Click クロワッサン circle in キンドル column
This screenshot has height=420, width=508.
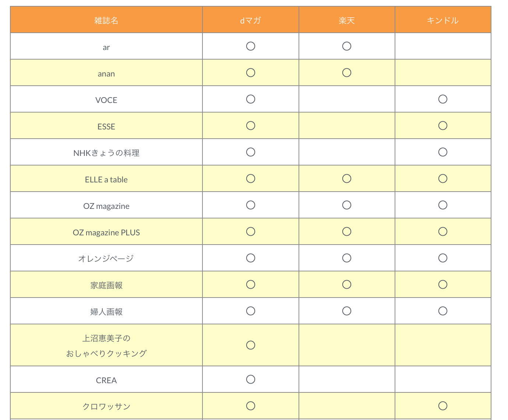tap(443, 406)
